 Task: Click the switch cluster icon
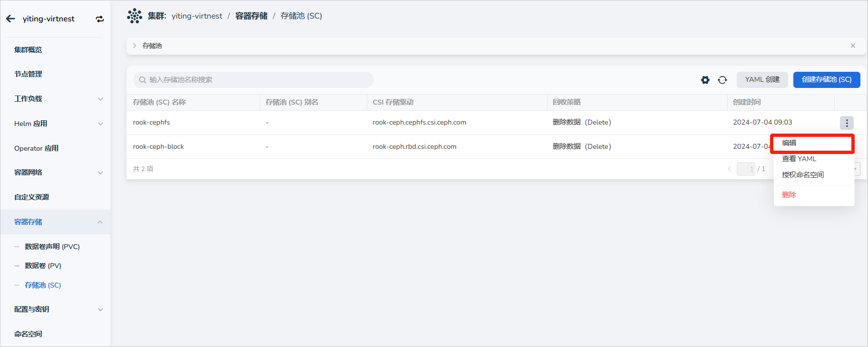(x=100, y=19)
